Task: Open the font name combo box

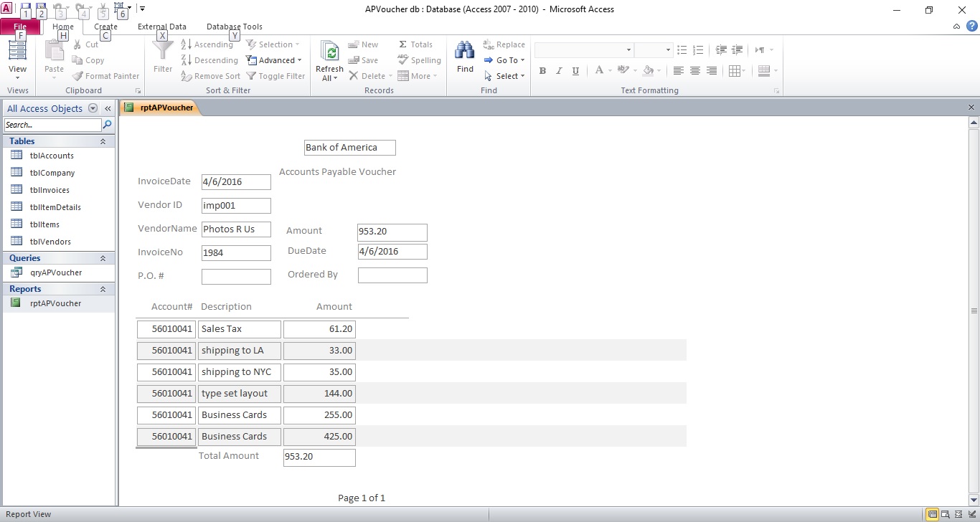Action: (629, 50)
